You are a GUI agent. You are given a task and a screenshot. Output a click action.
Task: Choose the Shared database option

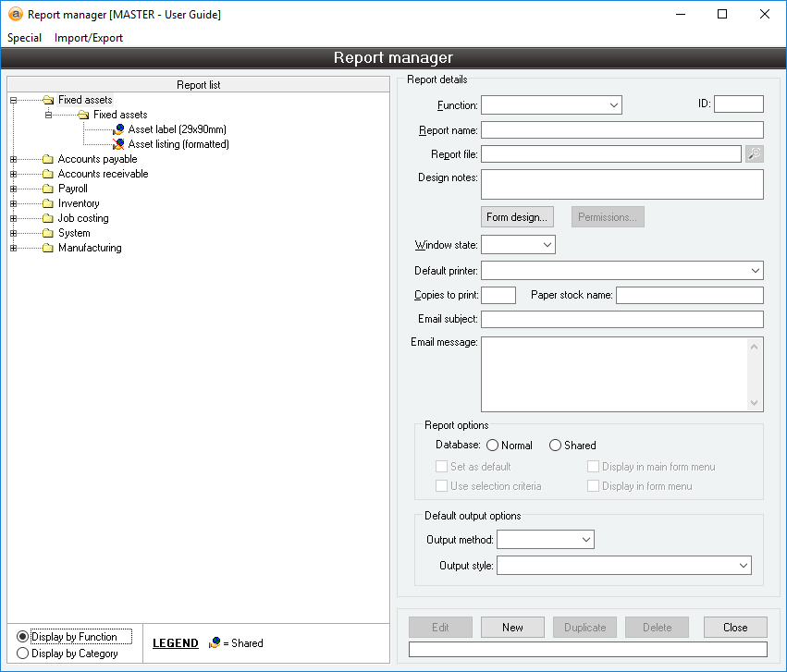point(555,446)
